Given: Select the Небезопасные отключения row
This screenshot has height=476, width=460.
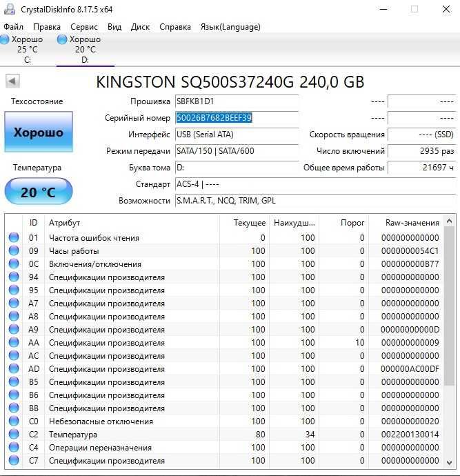Looking at the screenshot, I should pyautogui.click(x=225, y=421).
